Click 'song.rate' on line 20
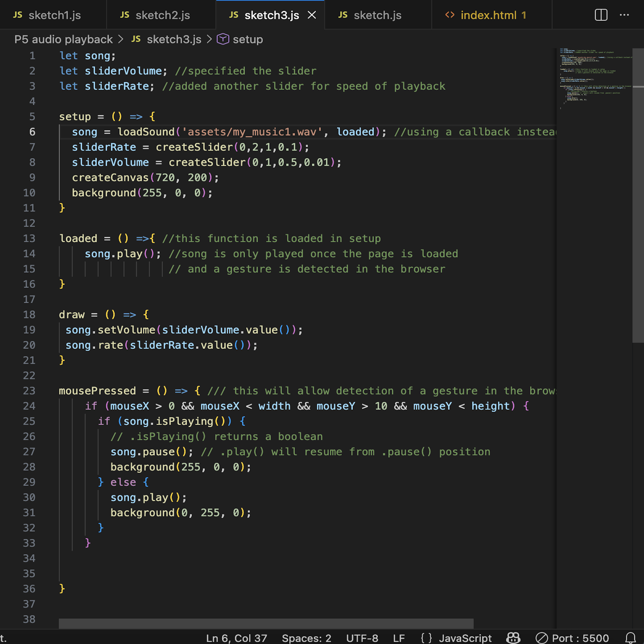 (x=94, y=345)
